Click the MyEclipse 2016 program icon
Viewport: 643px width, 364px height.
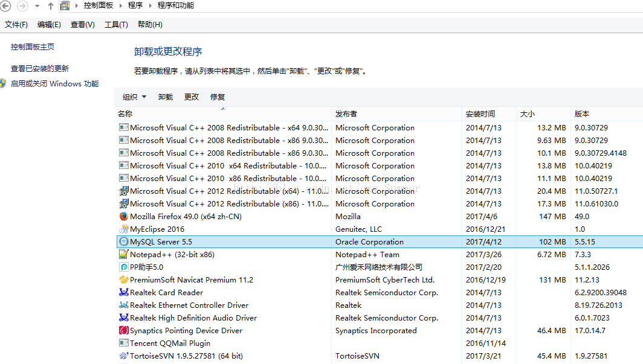[123, 229]
